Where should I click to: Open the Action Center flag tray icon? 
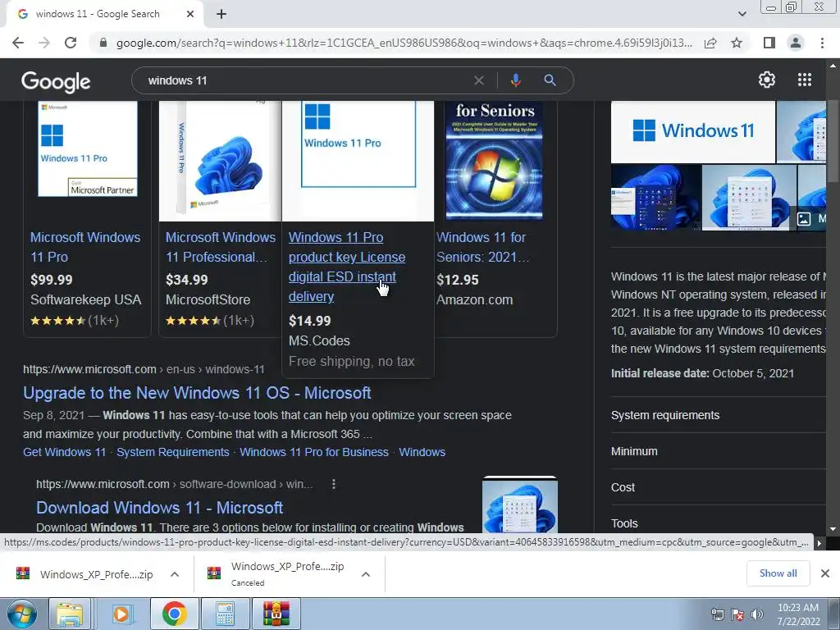pyautogui.click(x=737, y=614)
